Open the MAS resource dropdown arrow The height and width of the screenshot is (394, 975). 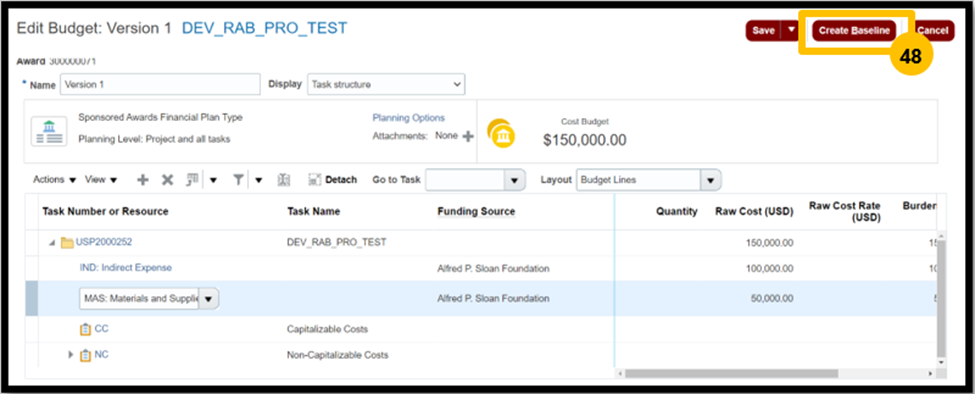(208, 298)
